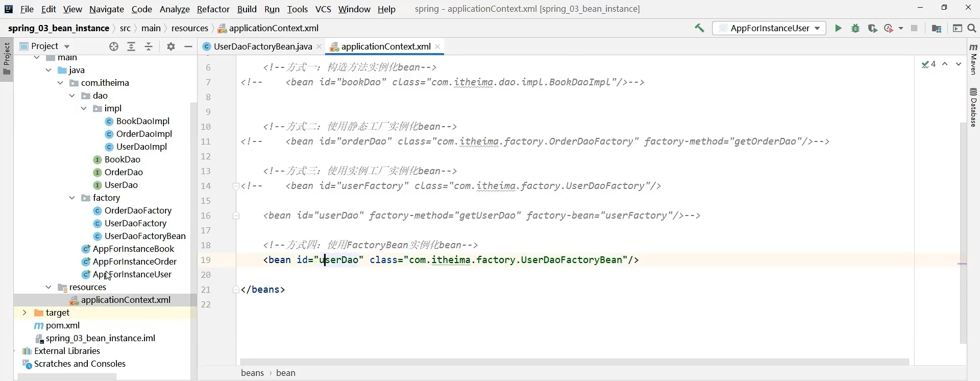Screen dimensions: 980x381
Task: Collapse all in Project panel
Action: (x=149, y=46)
